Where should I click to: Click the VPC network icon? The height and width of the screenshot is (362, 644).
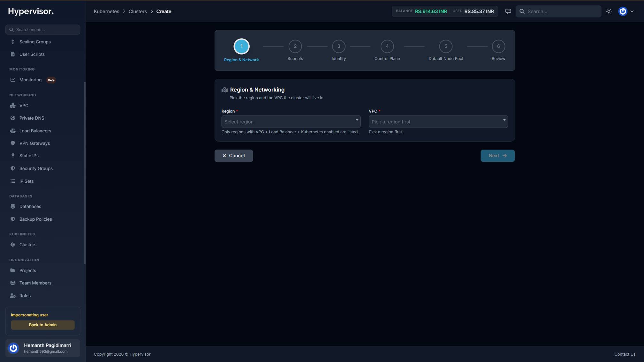point(13,106)
